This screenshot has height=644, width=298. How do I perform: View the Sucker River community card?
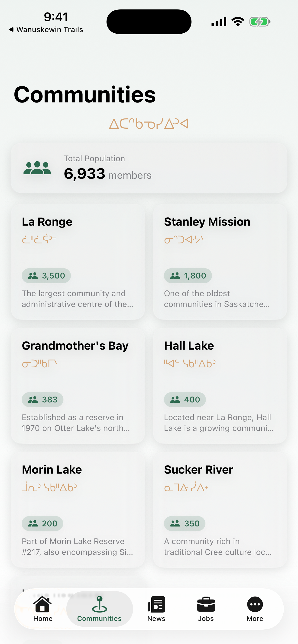(220, 510)
